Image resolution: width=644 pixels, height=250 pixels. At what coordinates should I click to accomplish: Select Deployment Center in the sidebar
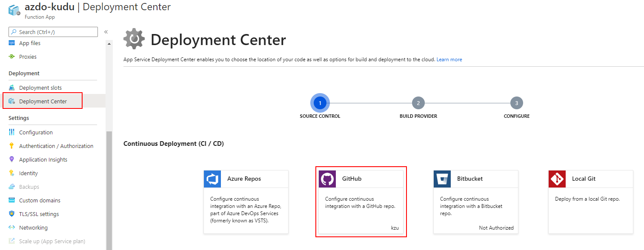click(x=43, y=101)
